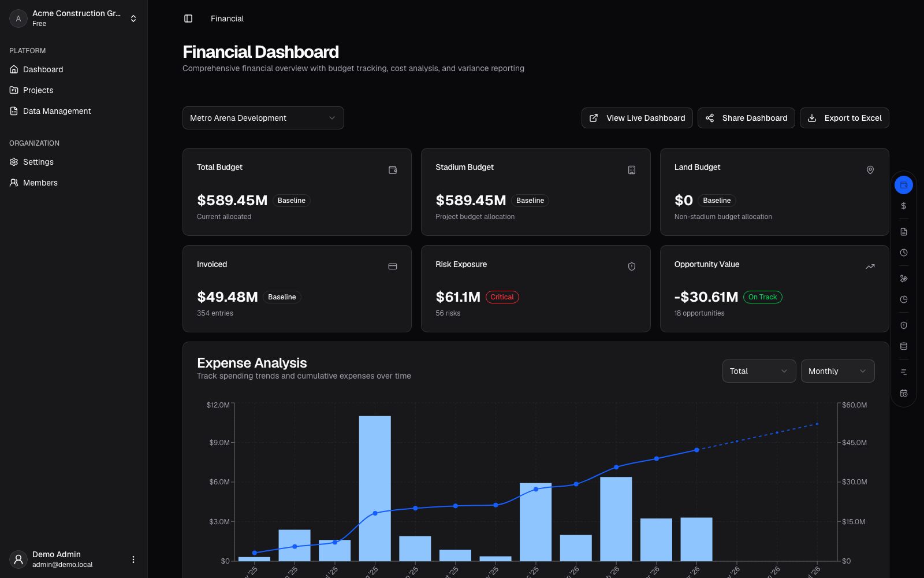Click the Baseline badge on Invoiced card
The image size is (924, 578).
[x=282, y=297]
